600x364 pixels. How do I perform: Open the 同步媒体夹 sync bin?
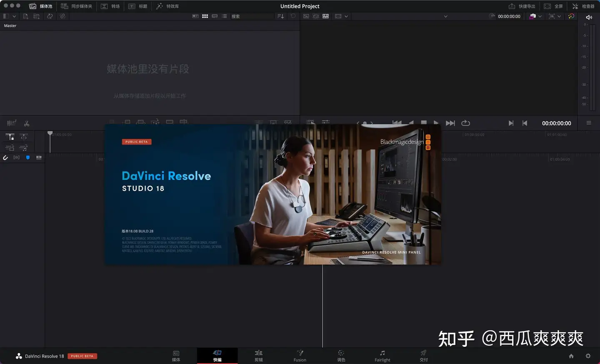pyautogui.click(x=77, y=6)
